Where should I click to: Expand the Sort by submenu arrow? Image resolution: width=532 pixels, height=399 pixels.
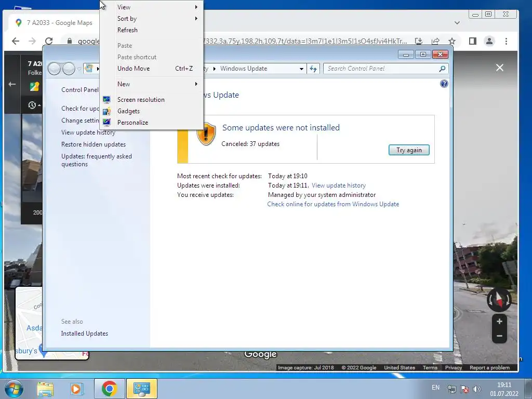pyautogui.click(x=196, y=18)
